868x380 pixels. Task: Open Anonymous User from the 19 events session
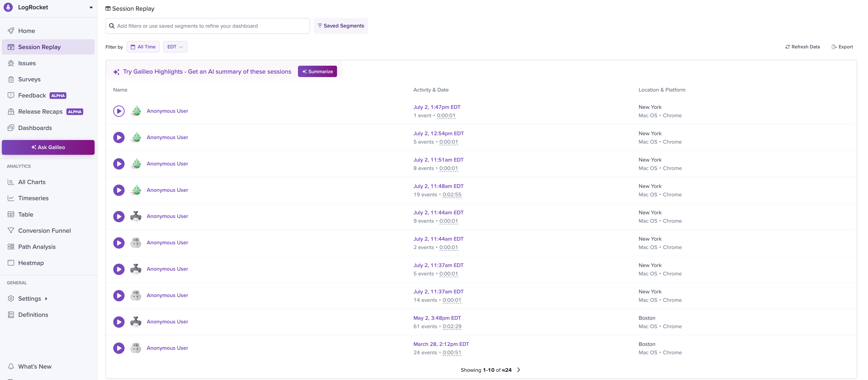pyautogui.click(x=167, y=190)
